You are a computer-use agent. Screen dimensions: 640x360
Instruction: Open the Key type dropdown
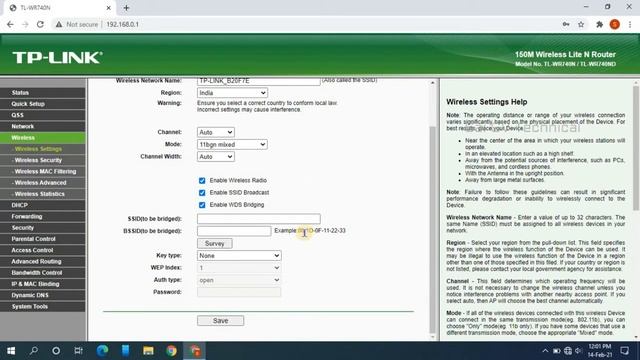pyautogui.click(x=239, y=256)
